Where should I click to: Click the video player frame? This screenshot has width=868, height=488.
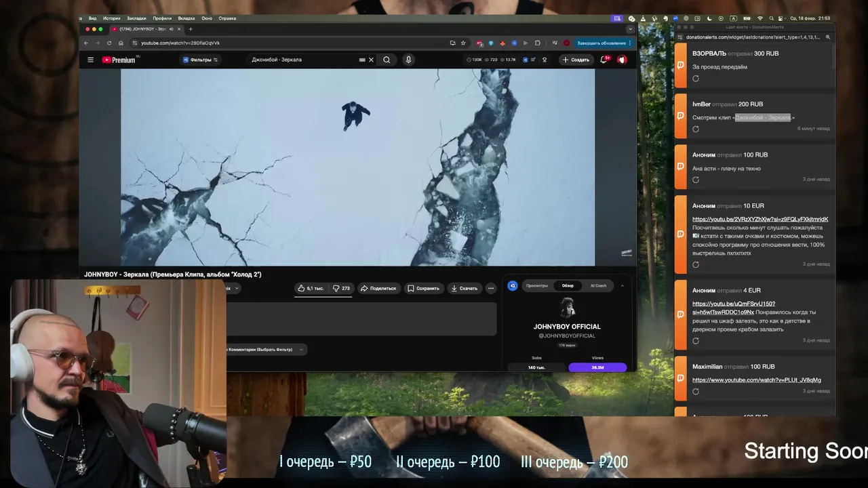(x=358, y=167)
